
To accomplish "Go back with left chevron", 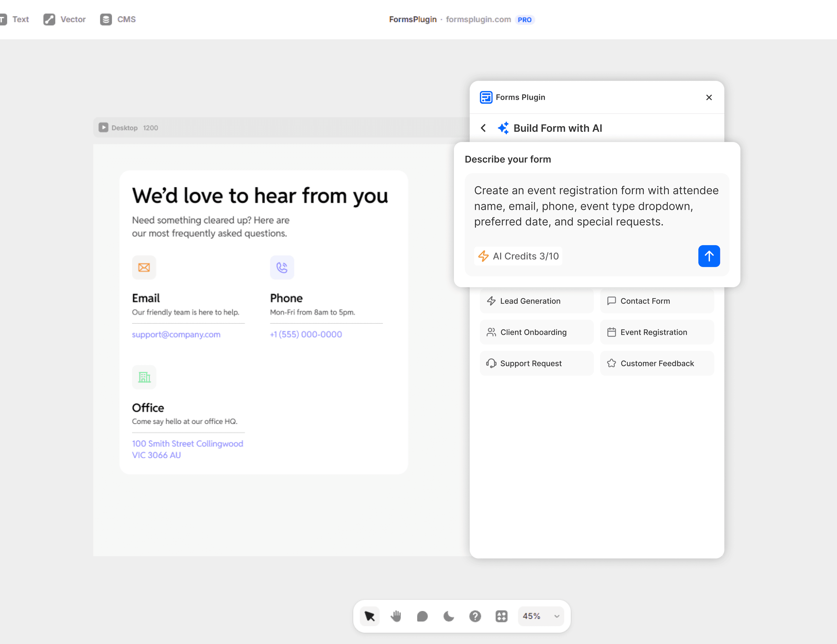I will pyautogui.click(x=483, y=128).
